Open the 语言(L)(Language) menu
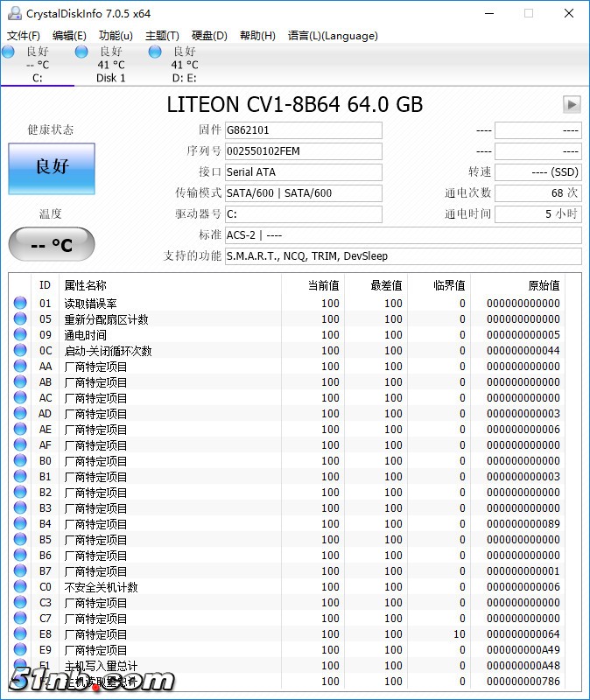 pyautogui.click(x=333, y=36)
